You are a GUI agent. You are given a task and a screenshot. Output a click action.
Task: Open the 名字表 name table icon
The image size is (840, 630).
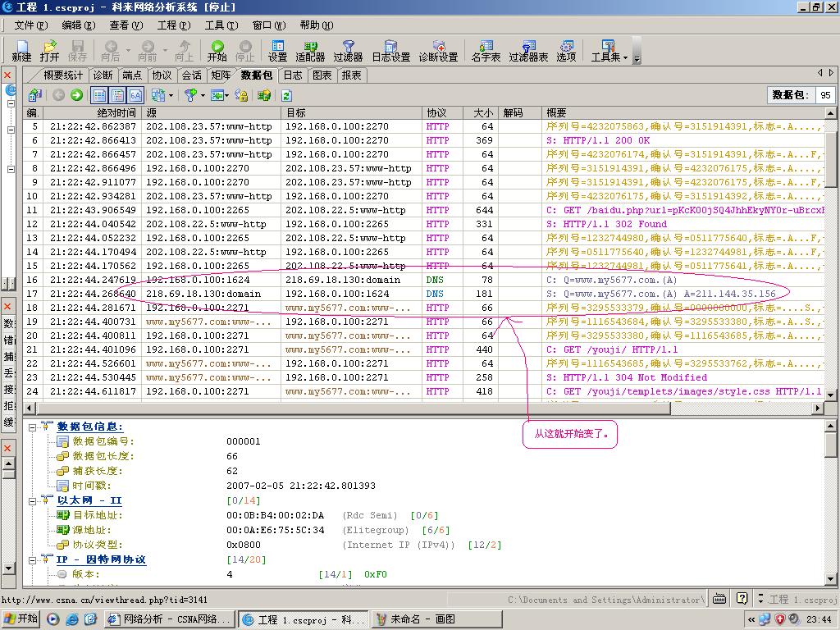coord(486,51)
